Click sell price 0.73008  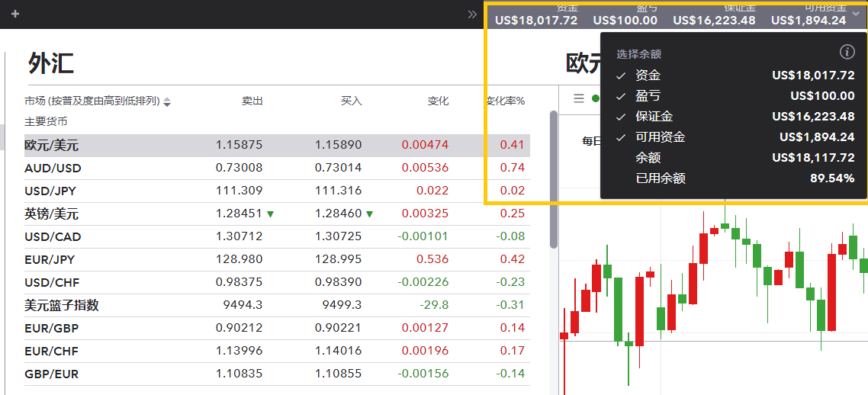click(240, 169)
